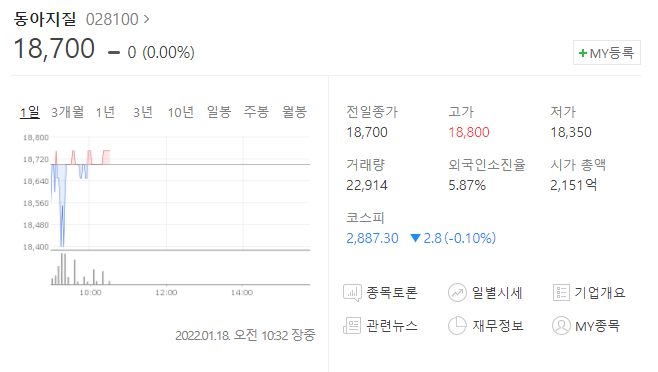Click the MY종목 person icon
Screen dimensions: 658x372
click(561, 325)
